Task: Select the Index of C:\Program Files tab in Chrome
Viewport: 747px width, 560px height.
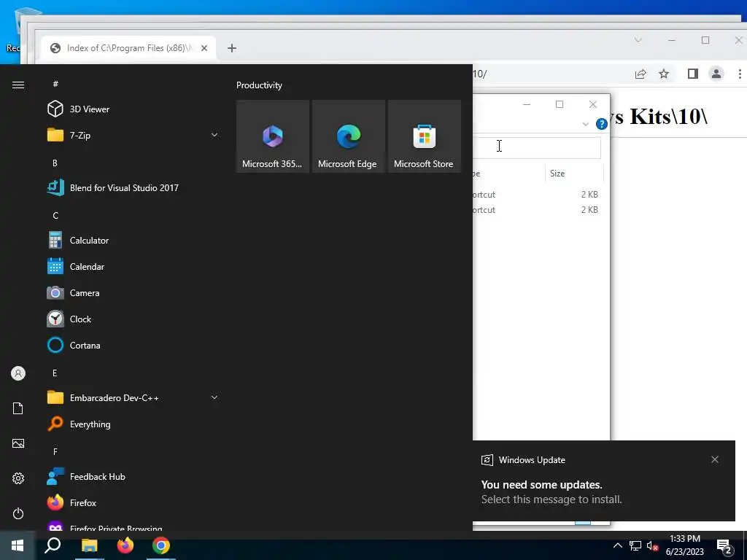Action: 128,48
